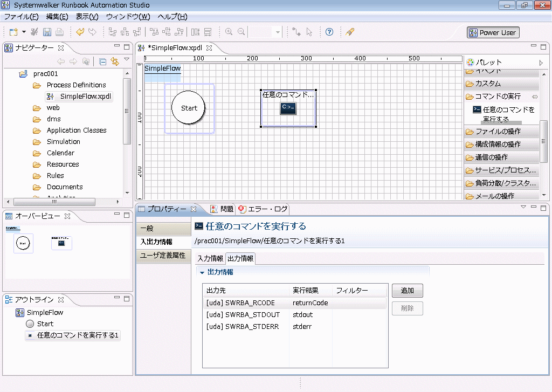Expand the 構成情報の操作 palette drawer

[x=502, y=144]
